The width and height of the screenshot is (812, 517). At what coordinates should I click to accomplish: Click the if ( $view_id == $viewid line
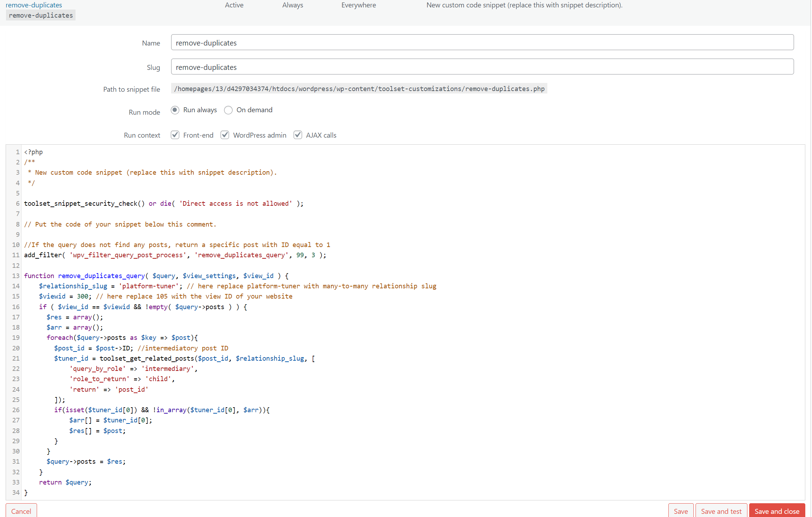tap(143, 307)
